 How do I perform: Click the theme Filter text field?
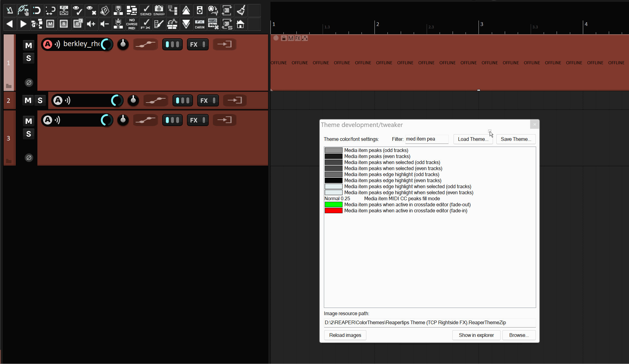[426, 139]
